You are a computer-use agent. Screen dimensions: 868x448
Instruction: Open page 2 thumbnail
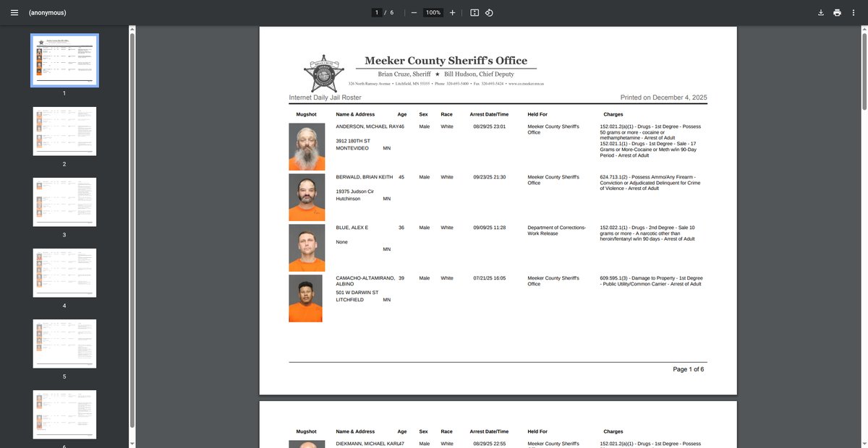(64, 131)
